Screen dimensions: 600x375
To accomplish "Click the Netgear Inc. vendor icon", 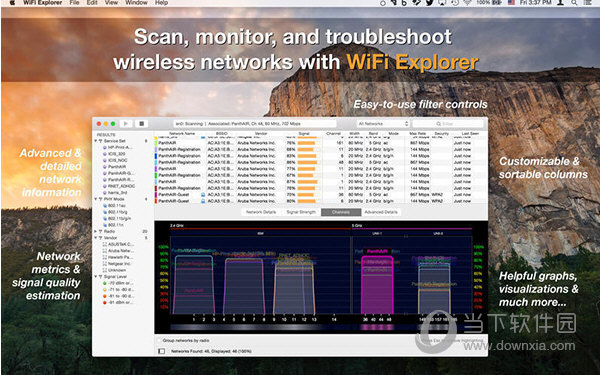I will [105, 264].
